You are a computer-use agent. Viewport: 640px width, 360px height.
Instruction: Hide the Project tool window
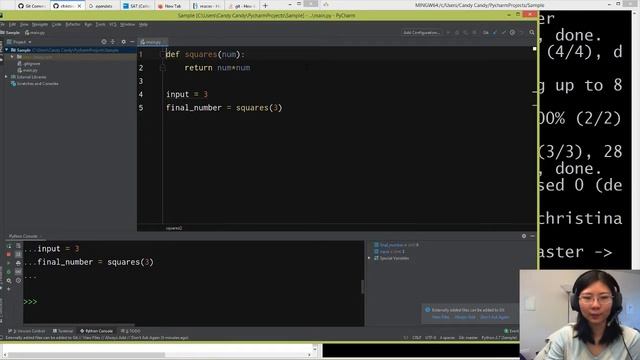click(x=132, y=42)
